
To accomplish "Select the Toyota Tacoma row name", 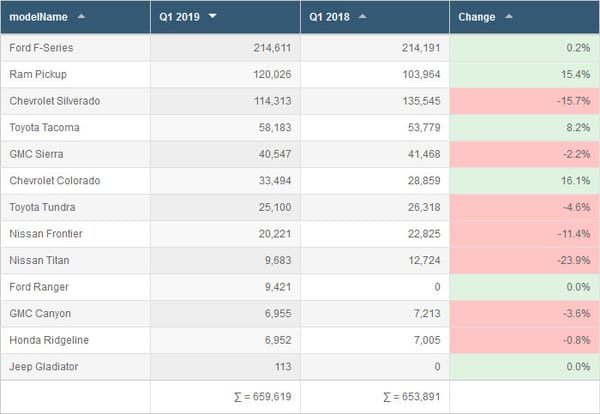I will click(44, 127).
